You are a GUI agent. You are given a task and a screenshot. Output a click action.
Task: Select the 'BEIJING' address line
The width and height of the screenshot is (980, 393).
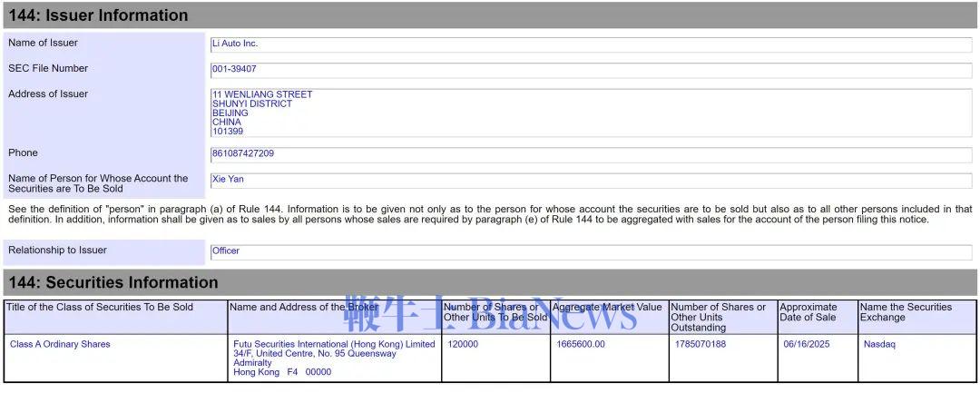[230, 113]
